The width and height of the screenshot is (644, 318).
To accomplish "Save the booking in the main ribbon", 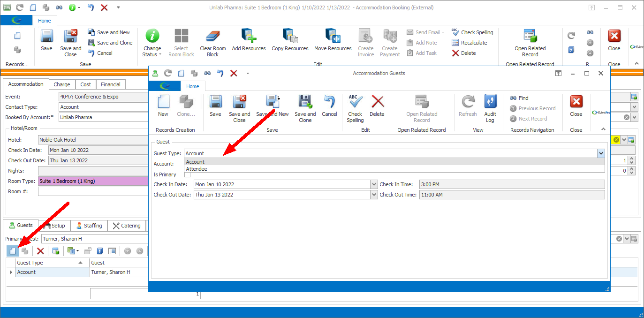I will pos(46,40).
